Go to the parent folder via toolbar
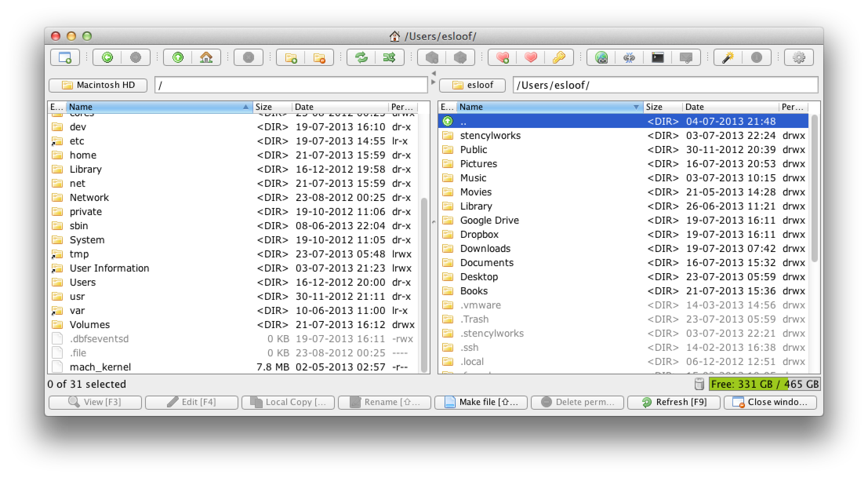This screenshot has width=868, height=478. tap(178, 58)
